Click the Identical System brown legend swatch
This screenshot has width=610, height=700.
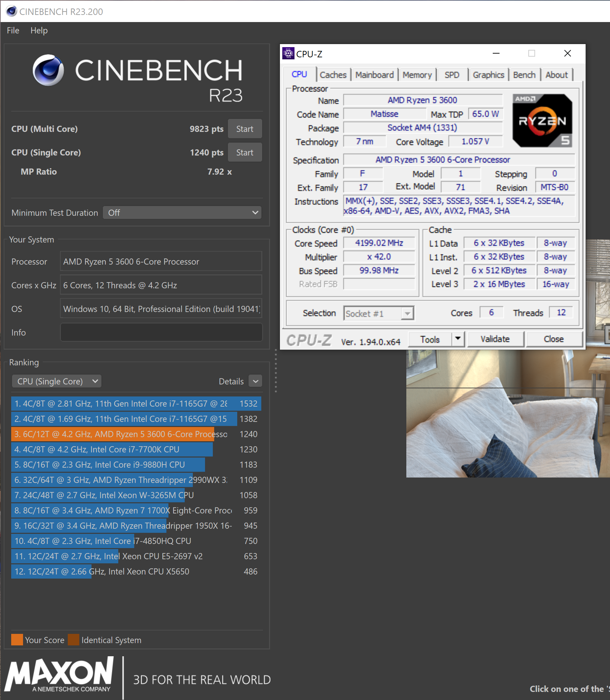74,640
